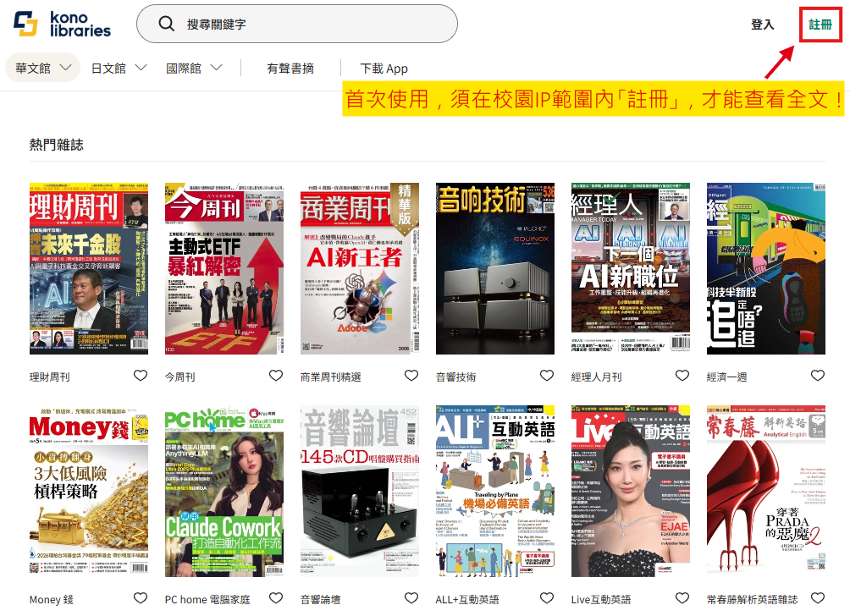Click the 常春藤解析英語雜誌 title link
This screenshot has height=616, width=850.
tap(753, 600)
